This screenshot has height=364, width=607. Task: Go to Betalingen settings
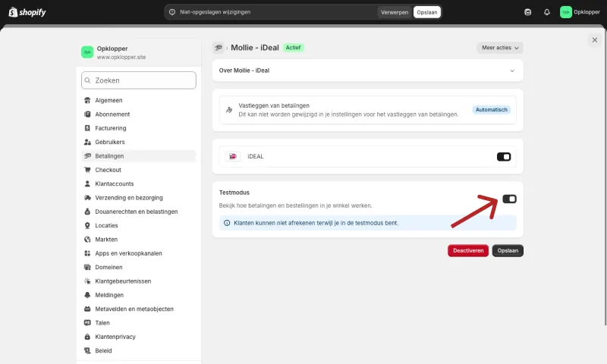[x=139, y=156]
